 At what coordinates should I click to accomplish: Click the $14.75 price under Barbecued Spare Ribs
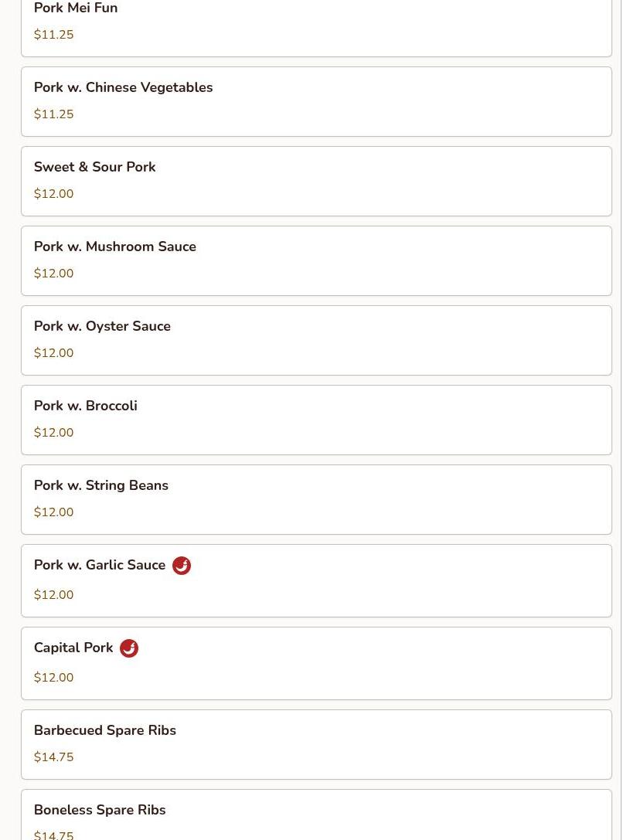tap(53, 757)
